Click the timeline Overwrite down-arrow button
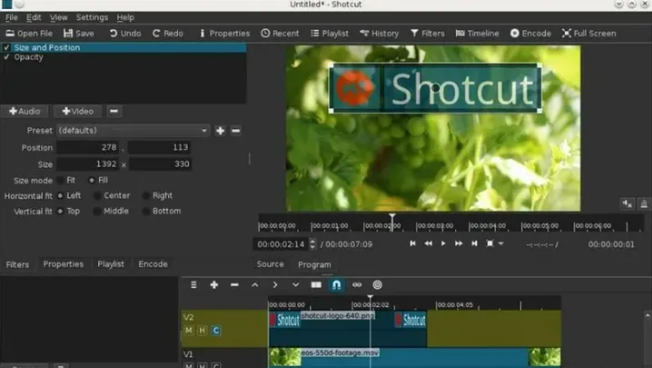The height and width of the screenshot is (368, 652). [295, 285]
